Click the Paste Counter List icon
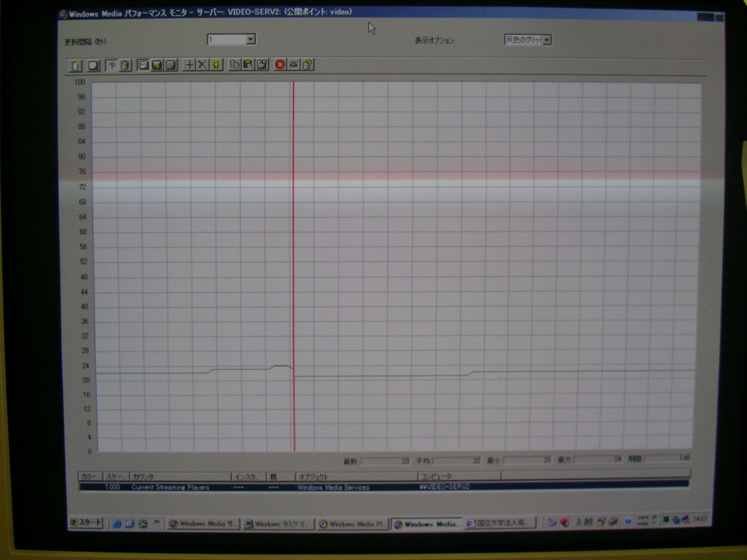 tap(248, 64)
